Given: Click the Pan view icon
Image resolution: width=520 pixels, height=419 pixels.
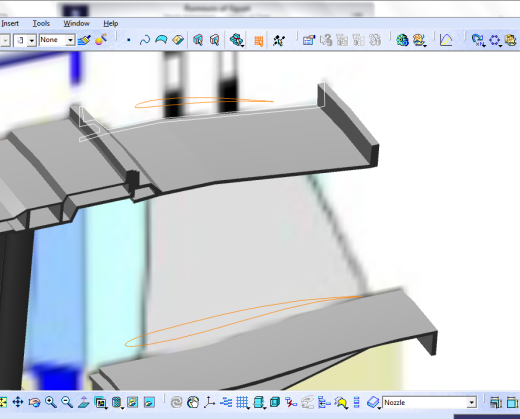Looking at the screenshot, I should (18, 402).
